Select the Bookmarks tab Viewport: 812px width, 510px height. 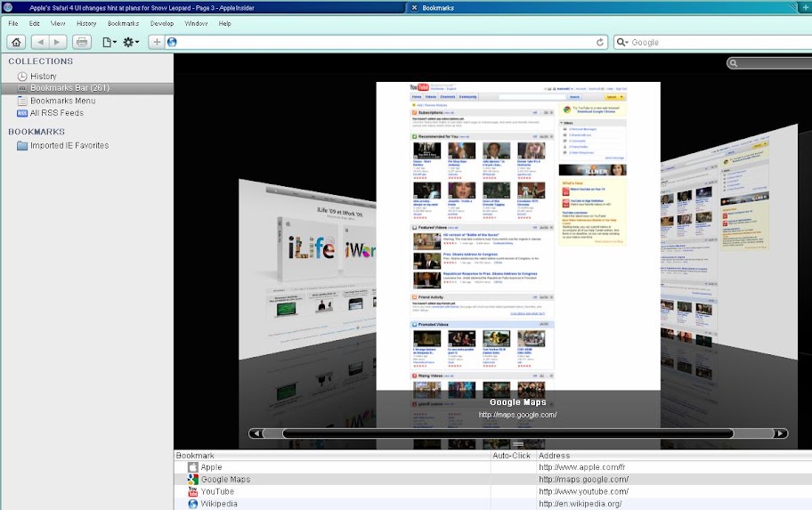(601, 8)
